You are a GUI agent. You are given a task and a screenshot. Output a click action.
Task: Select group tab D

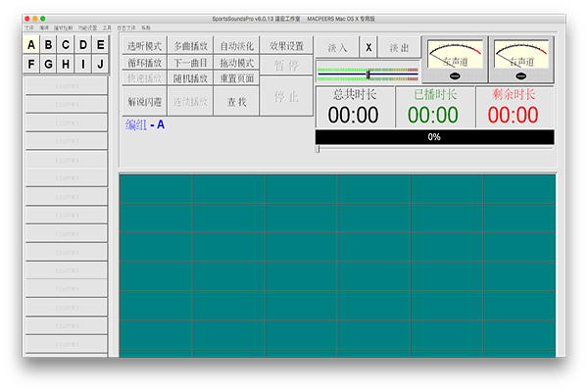coord(83,45)
